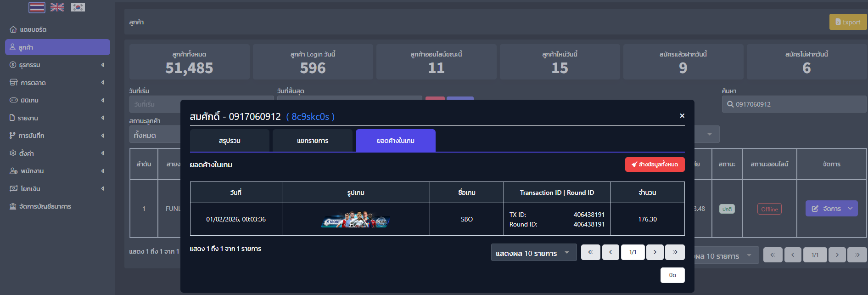Click the Export button
The image size is (868, 295).
pos(848,22)
